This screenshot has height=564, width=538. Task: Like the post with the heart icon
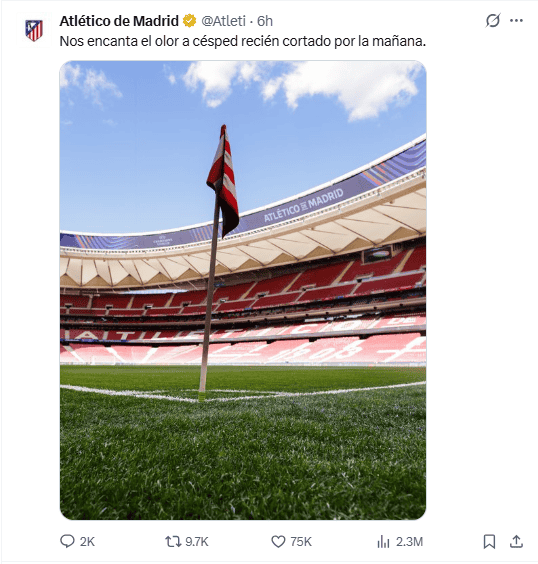[278, 541]
